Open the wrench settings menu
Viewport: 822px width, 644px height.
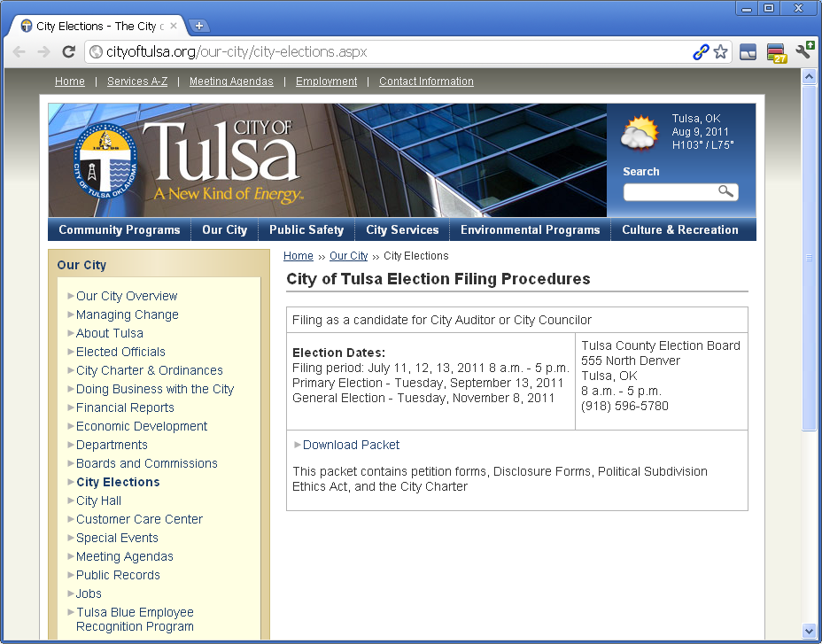pyautogui.click(x=804, y=51)
